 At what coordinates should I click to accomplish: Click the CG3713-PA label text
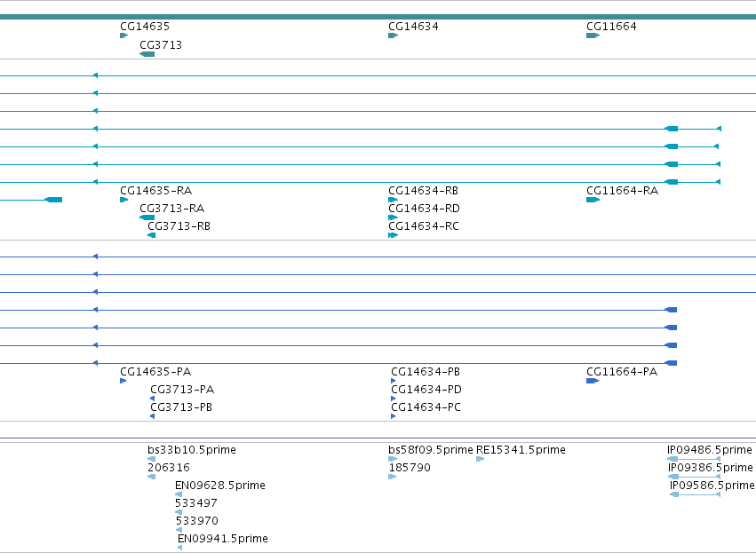[x=182, y=389]
